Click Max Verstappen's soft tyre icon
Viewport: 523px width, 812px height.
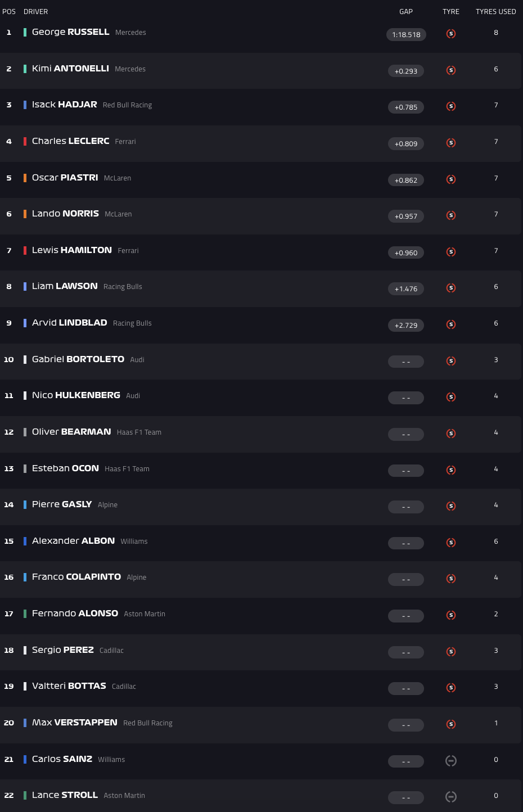click(x=451, y=724)
